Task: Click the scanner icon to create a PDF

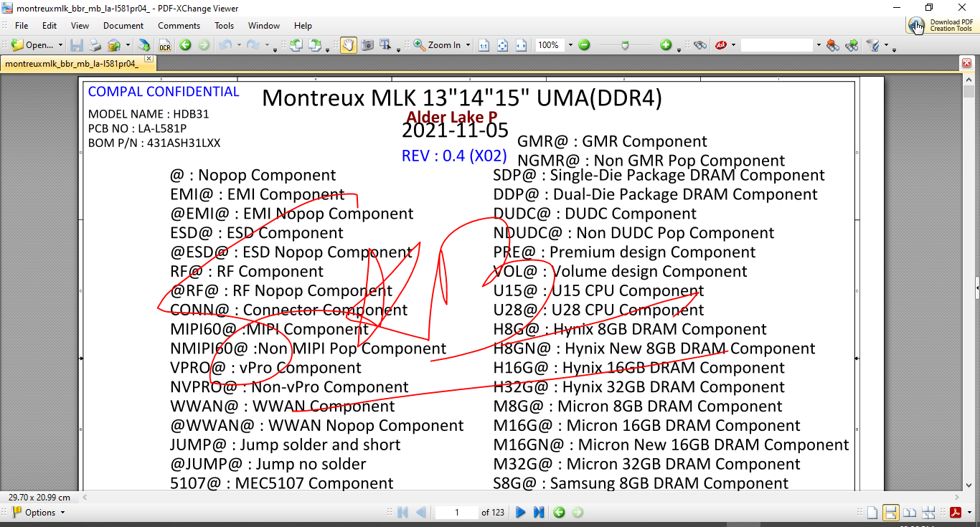Action: pyautogui.click(x=113, y=45)
